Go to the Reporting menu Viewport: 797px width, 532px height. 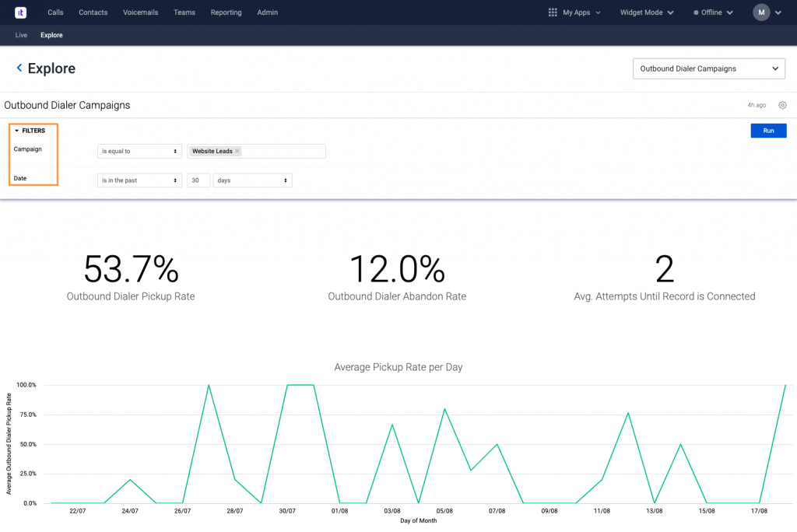226,12
